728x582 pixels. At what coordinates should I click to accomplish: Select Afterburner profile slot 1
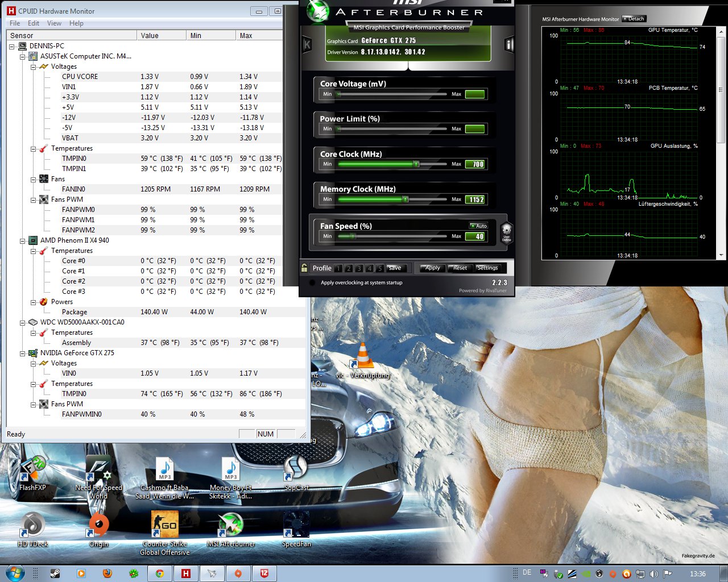point(338,268)
